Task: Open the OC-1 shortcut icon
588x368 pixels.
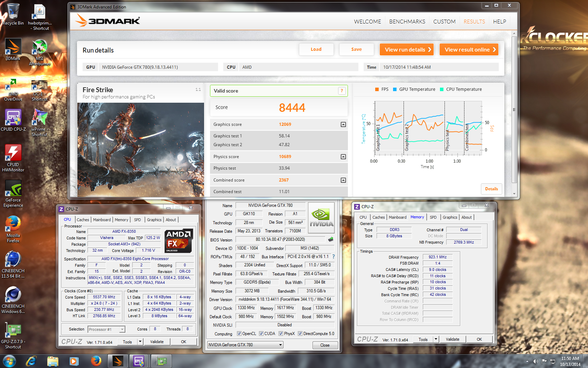Action: [40, 91]
